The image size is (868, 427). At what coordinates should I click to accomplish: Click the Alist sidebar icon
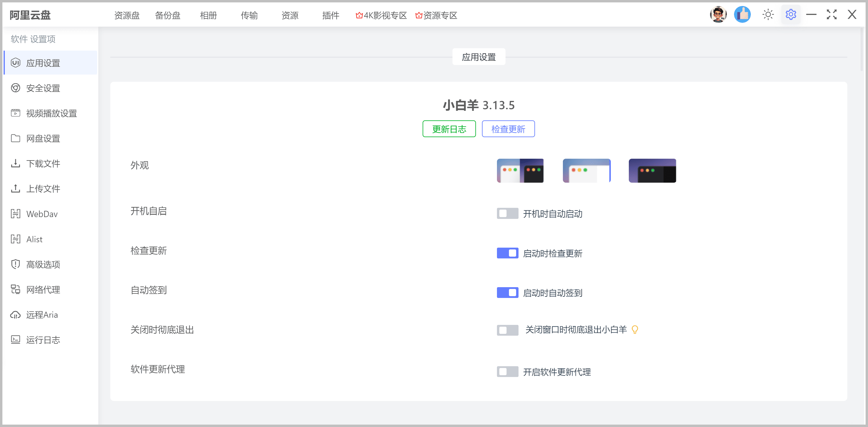click(x=16, y=239)
